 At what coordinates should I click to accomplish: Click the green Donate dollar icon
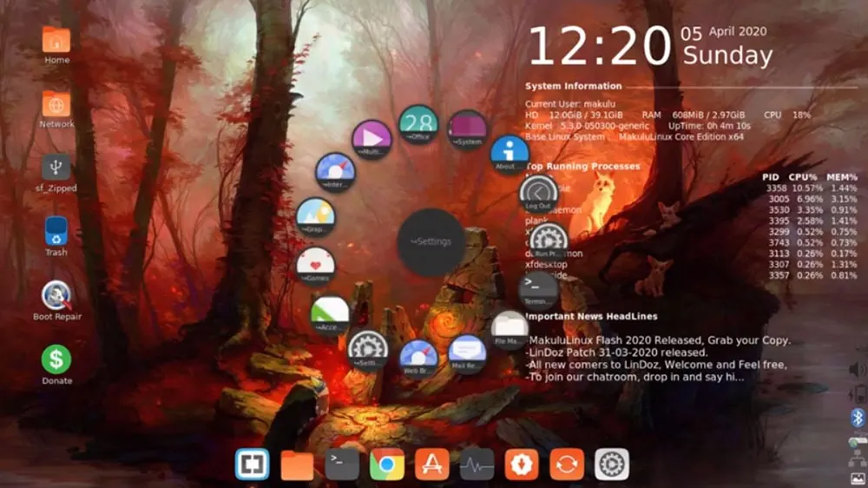click(x=56, y=359)
